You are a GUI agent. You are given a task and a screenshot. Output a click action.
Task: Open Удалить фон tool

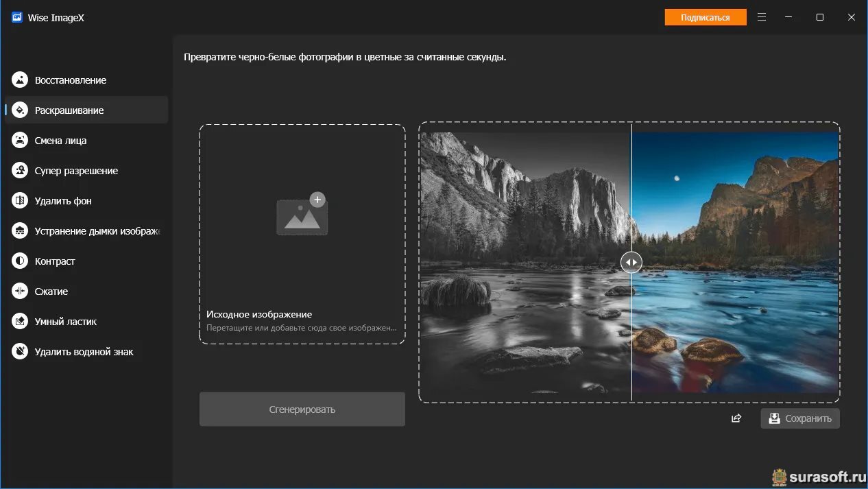[86, 200]
